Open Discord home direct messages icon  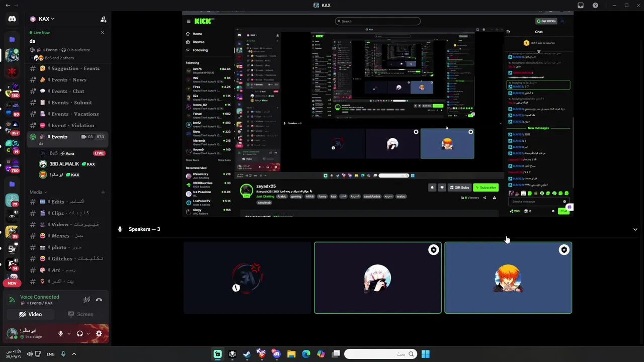pos(12,19)
